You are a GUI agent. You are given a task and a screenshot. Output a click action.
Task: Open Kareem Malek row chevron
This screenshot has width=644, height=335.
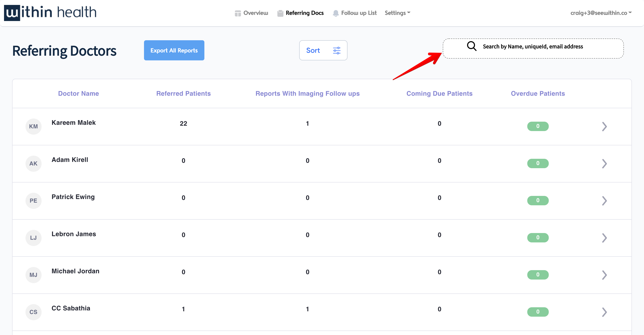tap(604, 127)
